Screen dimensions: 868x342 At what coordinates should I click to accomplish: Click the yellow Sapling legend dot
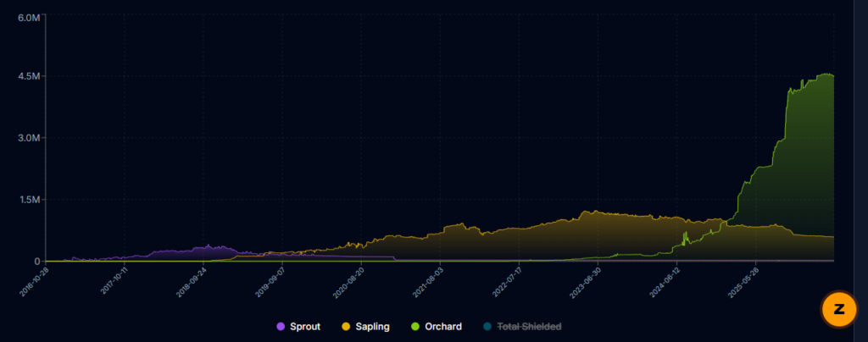(x=347, y=327)
